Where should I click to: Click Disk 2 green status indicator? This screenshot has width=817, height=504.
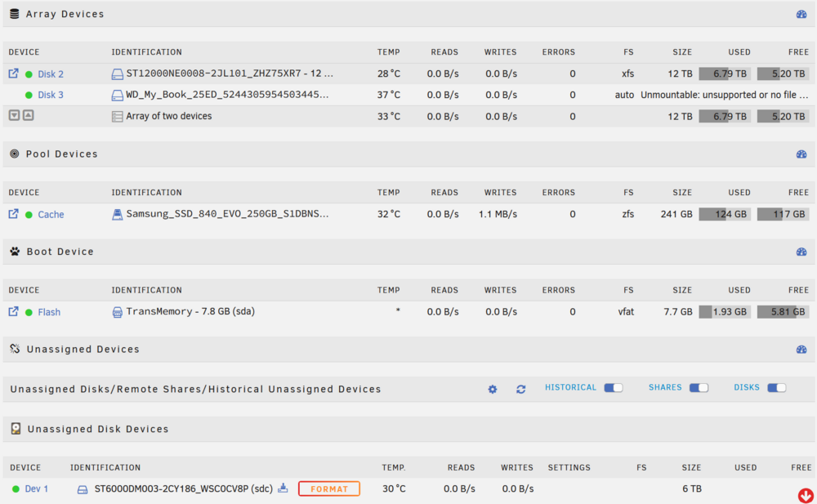29,74
